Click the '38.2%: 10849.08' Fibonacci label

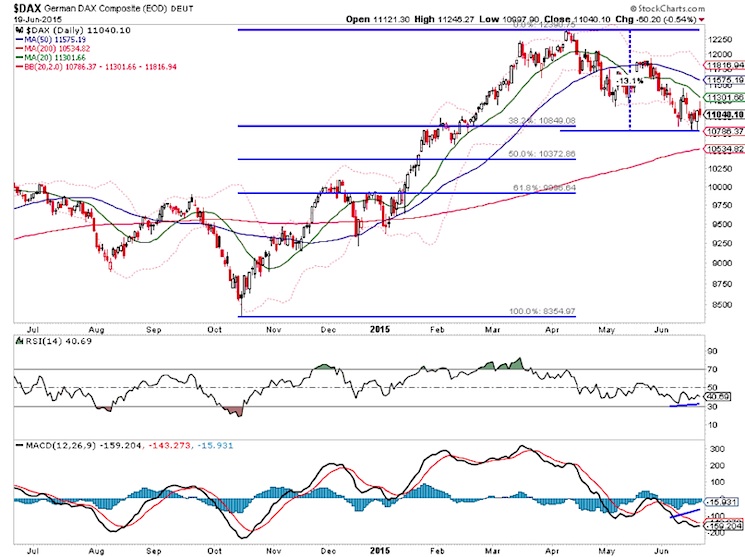[541, 121]
